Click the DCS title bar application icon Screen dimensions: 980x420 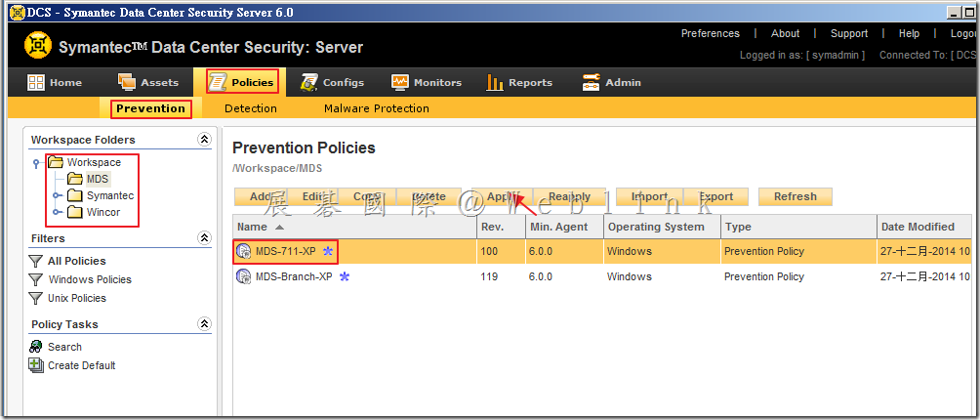[17, 13]
